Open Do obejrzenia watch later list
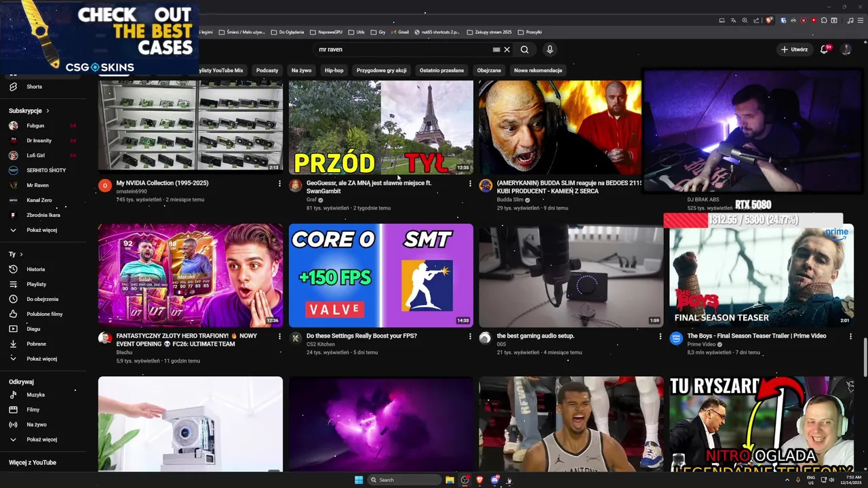The image size is (868, 488). (x=42, y=299)
